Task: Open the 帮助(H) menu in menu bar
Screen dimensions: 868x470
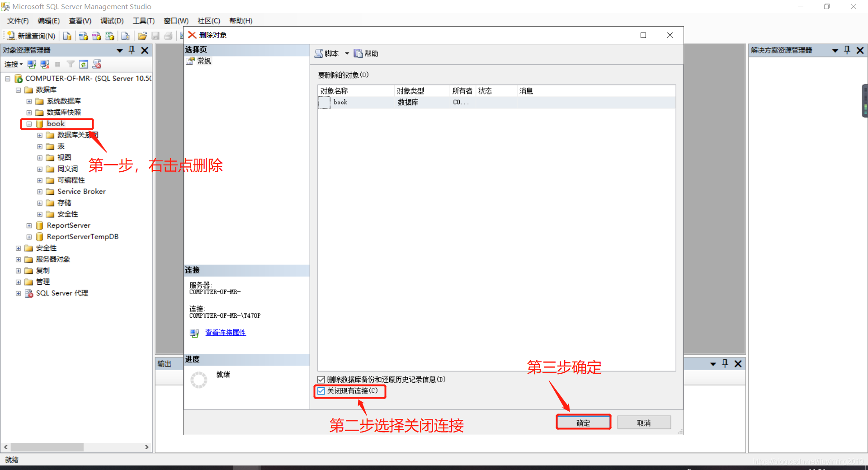Action: [241, 21]
